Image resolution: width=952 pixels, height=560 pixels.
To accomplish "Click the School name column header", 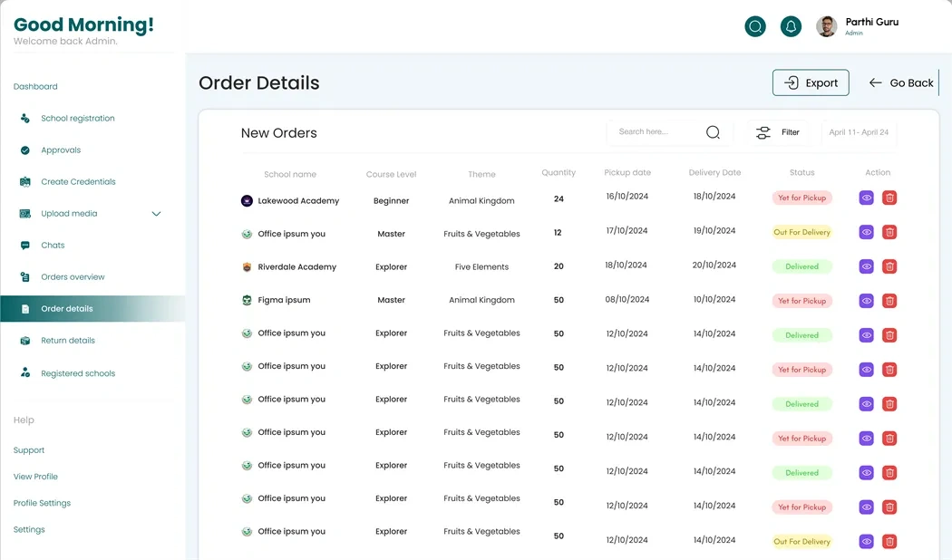I will (x=290, y=174).
